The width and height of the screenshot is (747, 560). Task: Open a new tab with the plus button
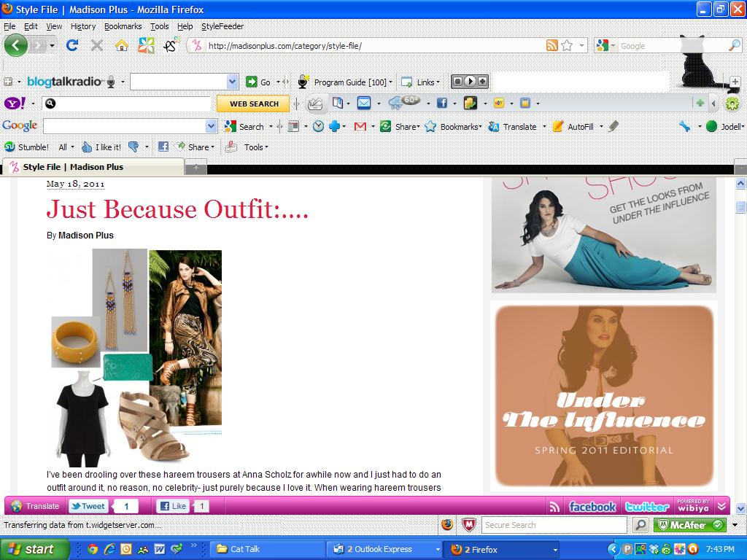196,167
